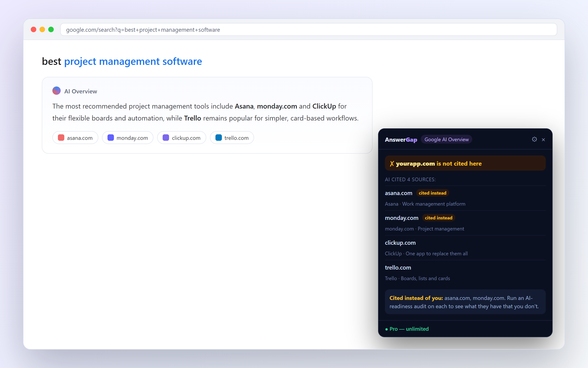Click the green Pro status dot

[x=386, y=329]
